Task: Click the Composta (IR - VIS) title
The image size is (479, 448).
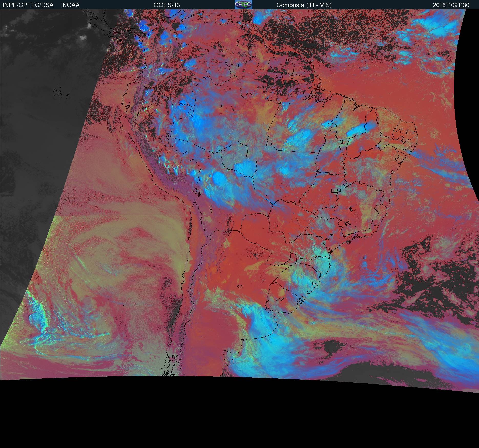Action: point(304,5)
